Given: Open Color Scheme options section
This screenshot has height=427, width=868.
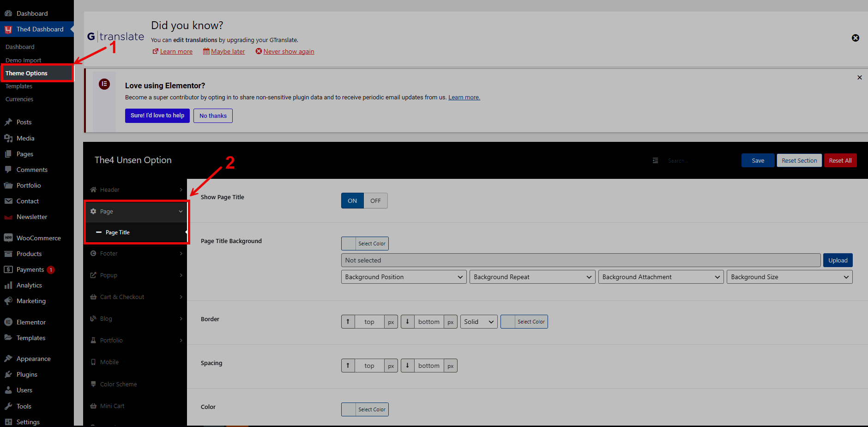Looking at the screenshot, I should pyautogui.click(x=135, y=384).
